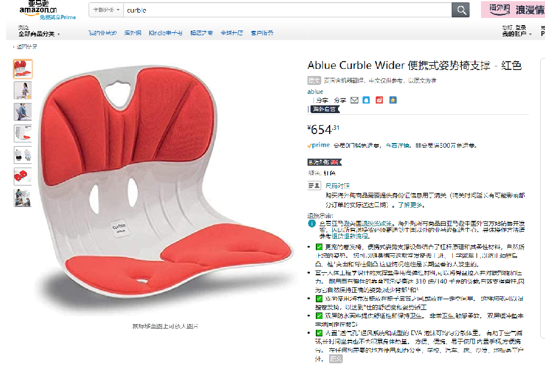Viewport: 545px width, 392px height.
Task: Open the ablue brand link
Action: (x=315, y=92)
